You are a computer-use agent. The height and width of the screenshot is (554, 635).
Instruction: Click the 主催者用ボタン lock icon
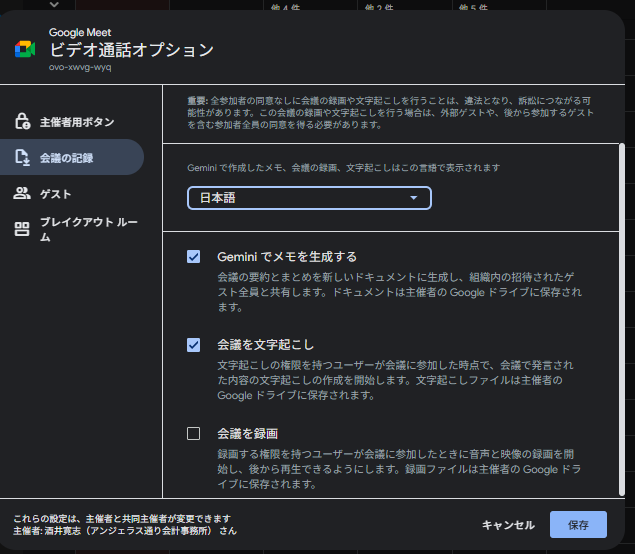pos(23,121)
